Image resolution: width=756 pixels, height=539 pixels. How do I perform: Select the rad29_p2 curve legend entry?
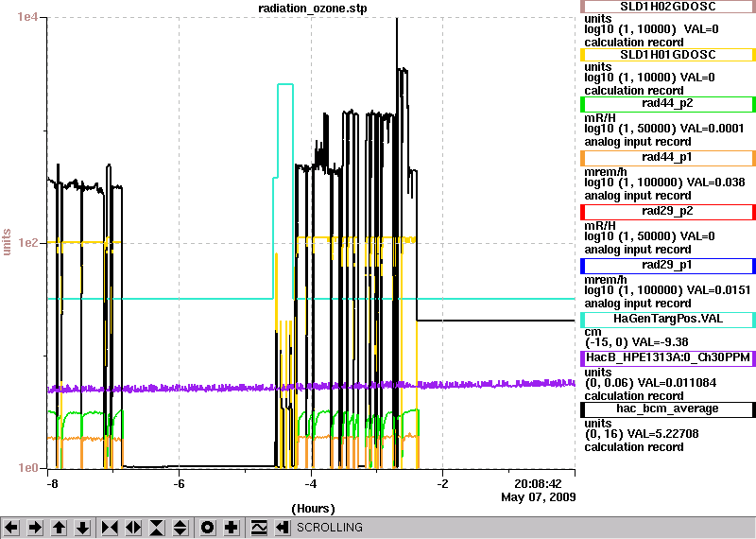668,212
